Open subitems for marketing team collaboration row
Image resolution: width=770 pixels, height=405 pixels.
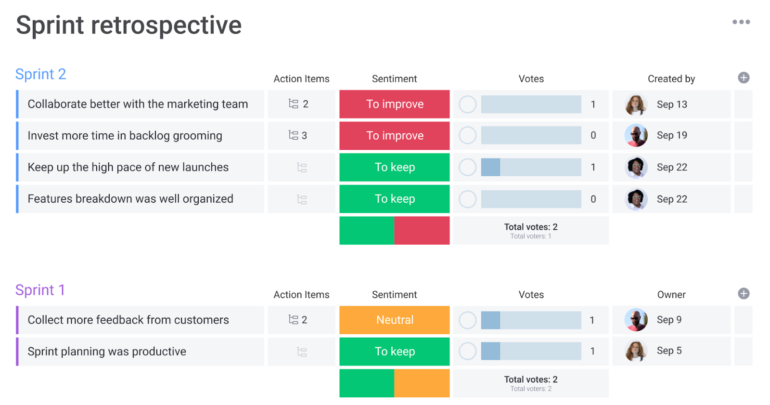click(298, 104)
